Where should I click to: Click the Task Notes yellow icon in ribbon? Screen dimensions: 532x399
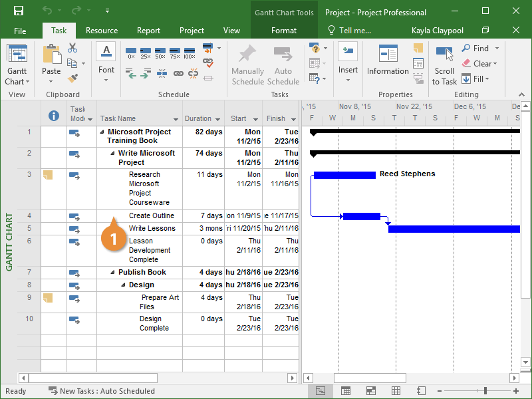click(x=418, y=48)
